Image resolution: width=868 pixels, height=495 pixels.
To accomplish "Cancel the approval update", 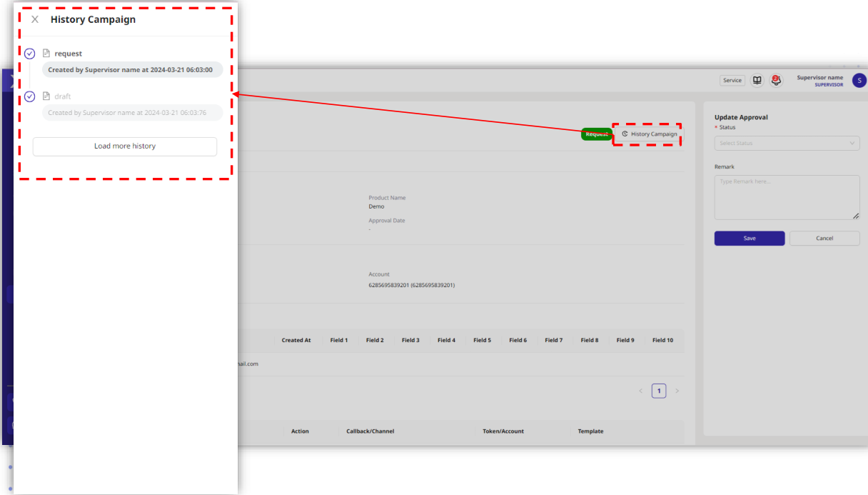I will tap(824, 239).
